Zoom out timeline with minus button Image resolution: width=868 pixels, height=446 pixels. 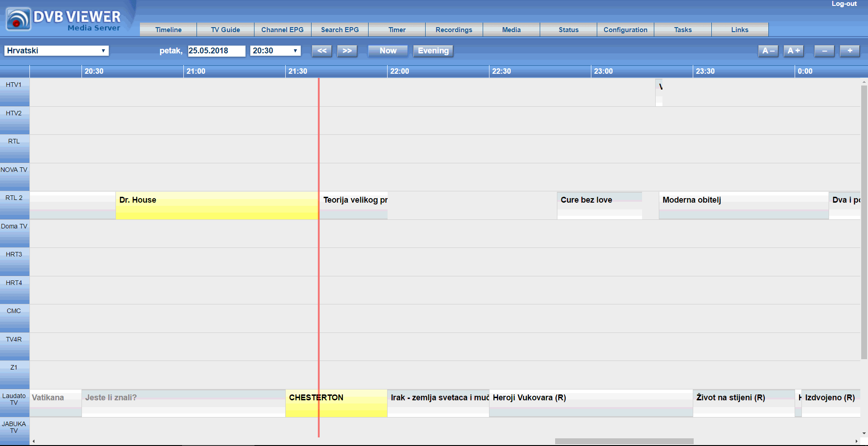click(825, 51)
